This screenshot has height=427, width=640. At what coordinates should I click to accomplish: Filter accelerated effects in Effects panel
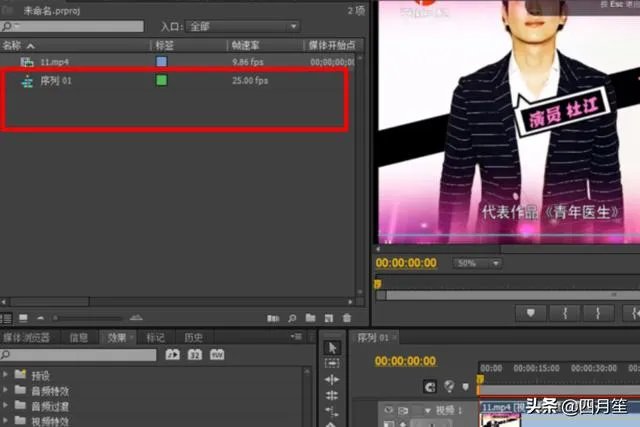tap(173, 354)
